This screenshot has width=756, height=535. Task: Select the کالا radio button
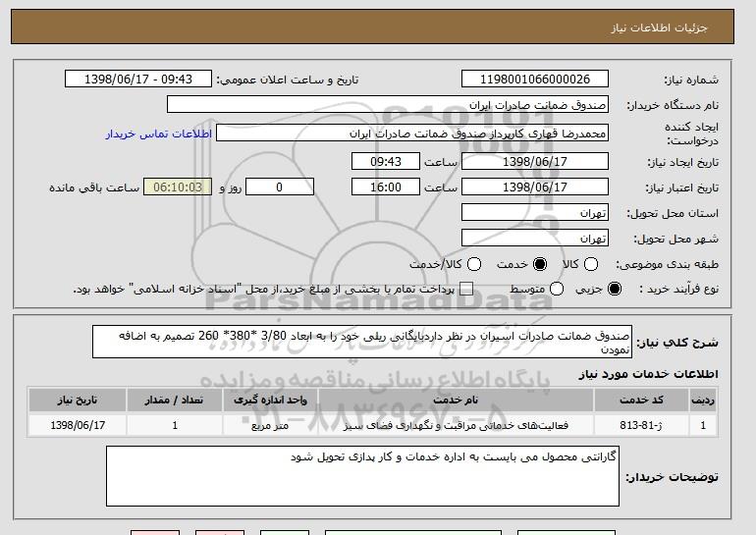[591, 264]
